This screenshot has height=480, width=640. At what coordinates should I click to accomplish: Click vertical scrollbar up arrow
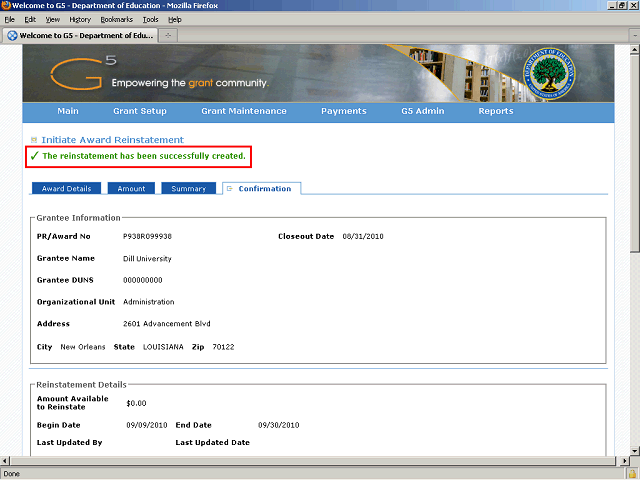pyautogui.click(x=635, y=50)
